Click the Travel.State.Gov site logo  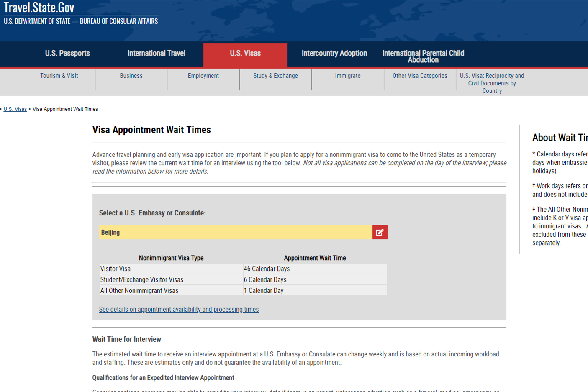click(x=39, y=8)
